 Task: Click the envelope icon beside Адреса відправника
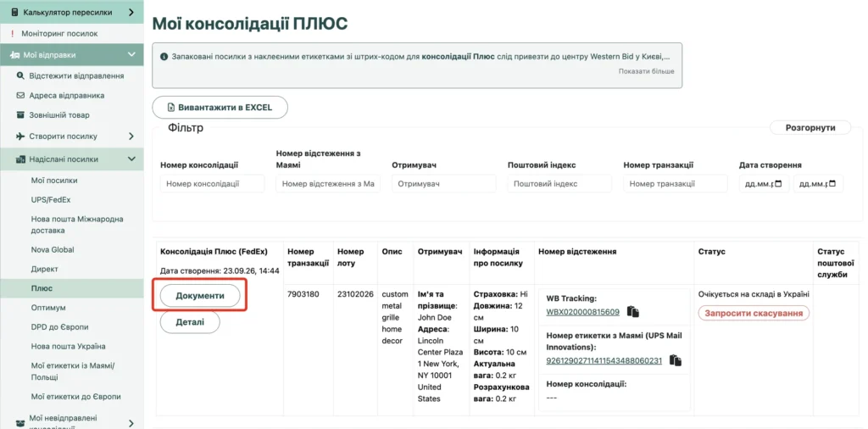pos(20,95)
